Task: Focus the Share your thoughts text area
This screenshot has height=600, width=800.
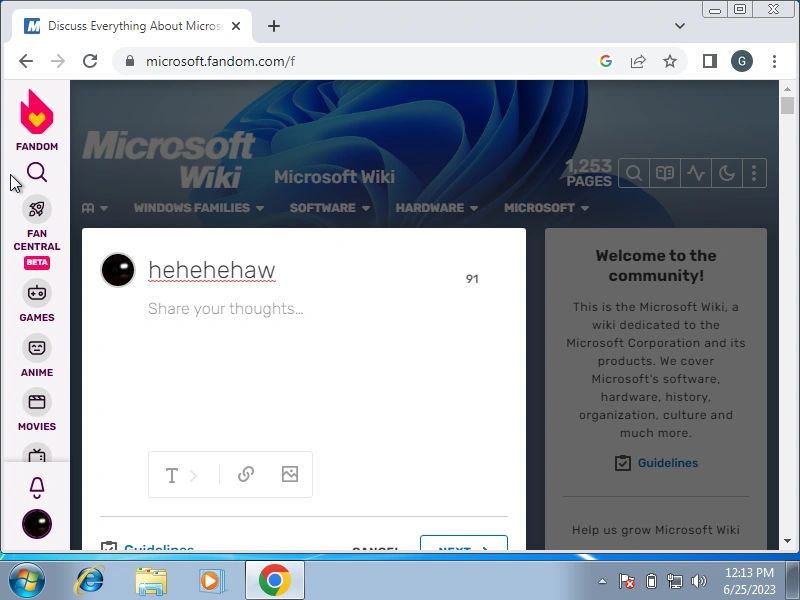Action: (x=327, y=367)
